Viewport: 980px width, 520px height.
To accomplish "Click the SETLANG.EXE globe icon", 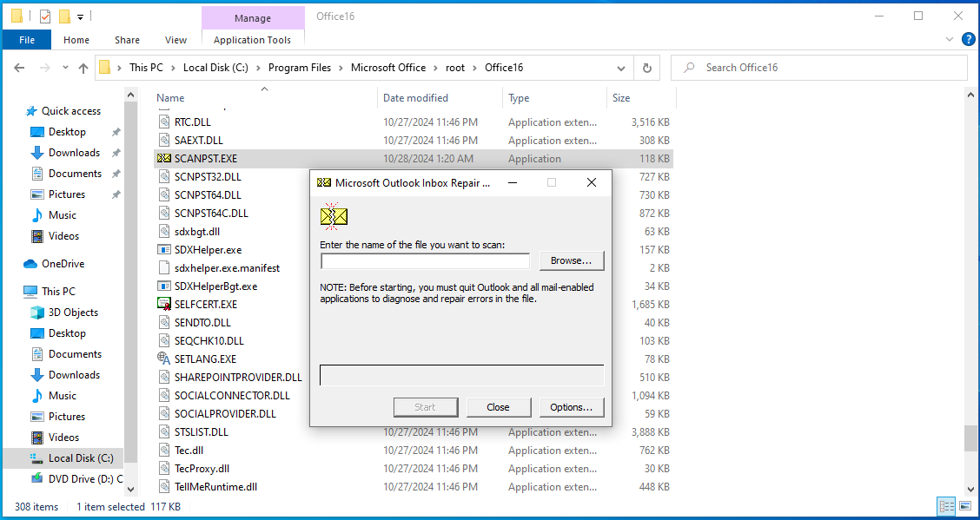I will pos(163,359).
